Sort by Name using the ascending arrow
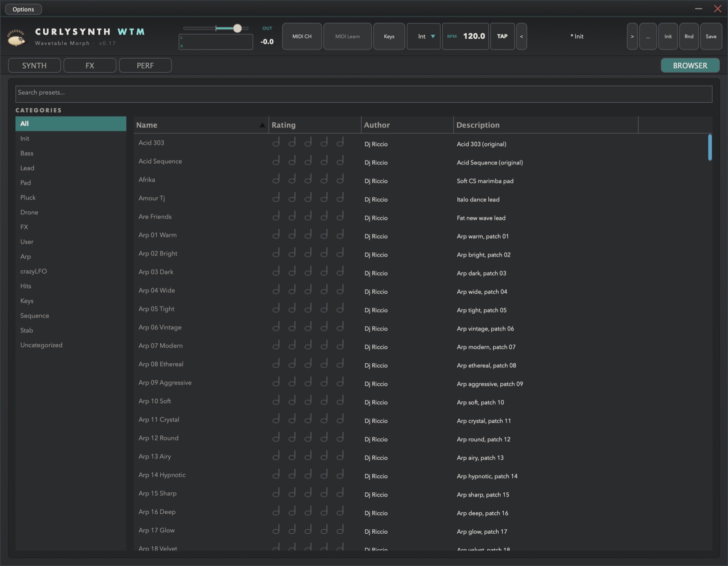 click(262, 125)
